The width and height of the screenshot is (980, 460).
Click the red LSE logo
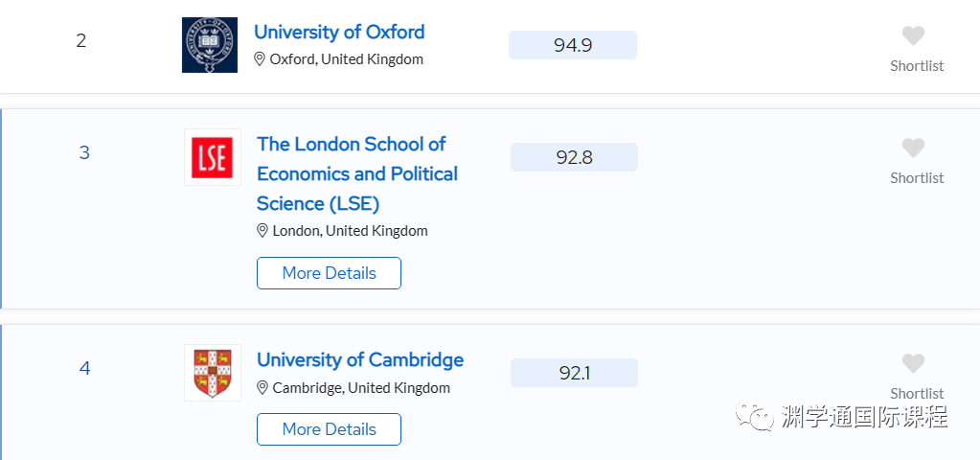pyautogui.click(x=213, y=157)
